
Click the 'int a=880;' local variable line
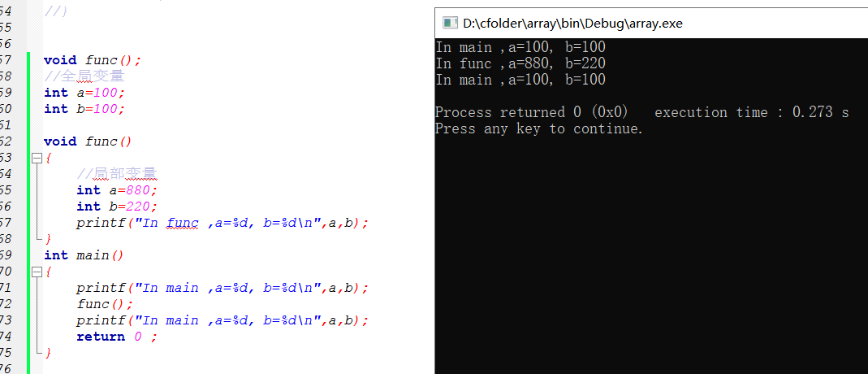pos(117,190)
